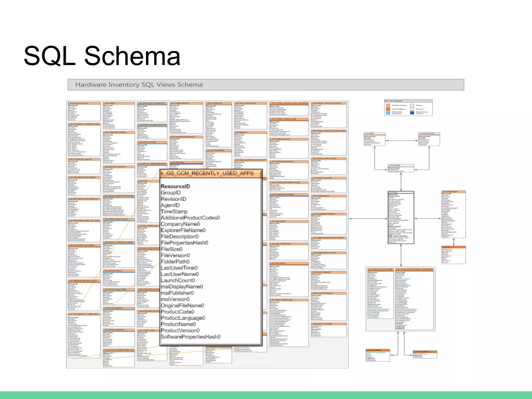Select the CompanyName0 column
Image resolution: width=532 pixels, height=399 pixels.
pyautogui.click(x=181, y=224)
